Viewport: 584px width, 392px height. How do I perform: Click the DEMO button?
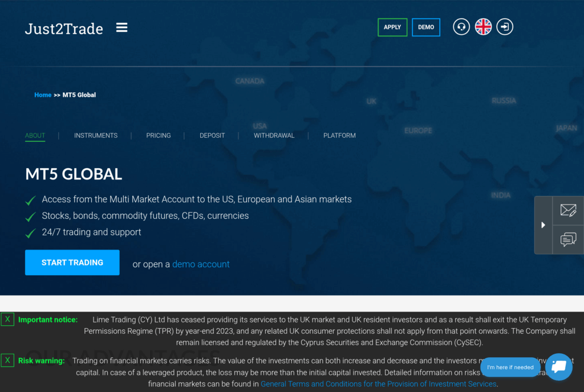pos(425,27)
